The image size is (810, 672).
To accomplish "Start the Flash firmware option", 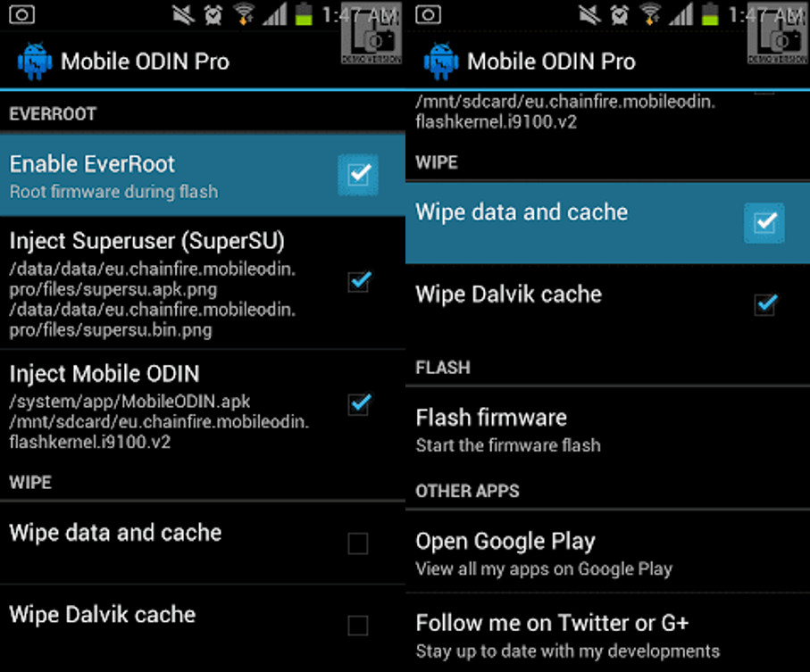I will click(607, 430).
